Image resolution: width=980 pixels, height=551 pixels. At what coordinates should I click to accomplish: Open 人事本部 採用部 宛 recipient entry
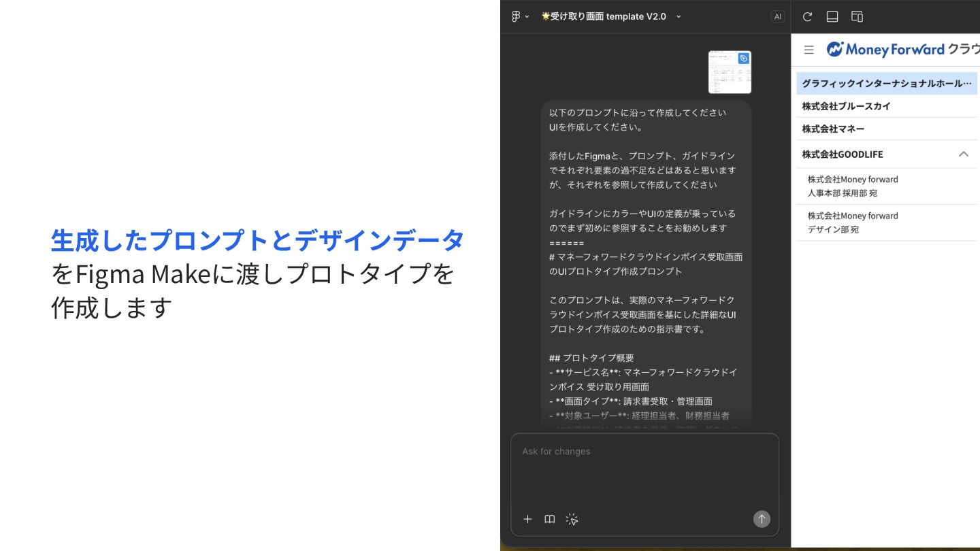coord(887,186)
